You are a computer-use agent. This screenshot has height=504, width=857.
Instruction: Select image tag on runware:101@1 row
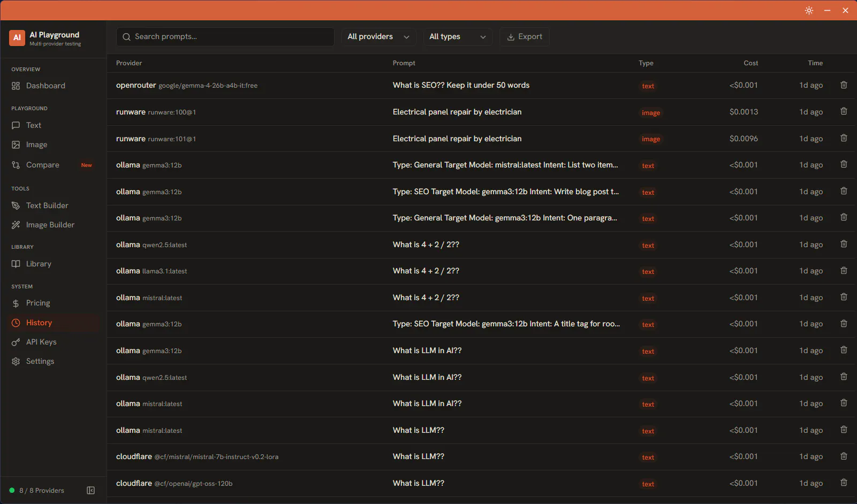click(x=651, y=139)
